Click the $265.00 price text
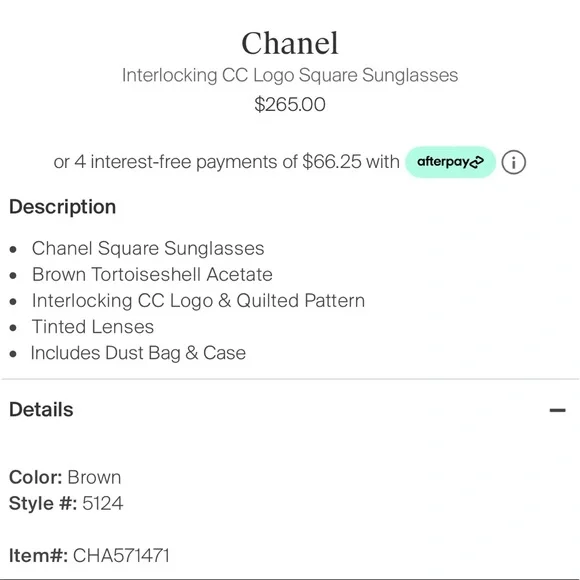 click(x=290, y=104)
